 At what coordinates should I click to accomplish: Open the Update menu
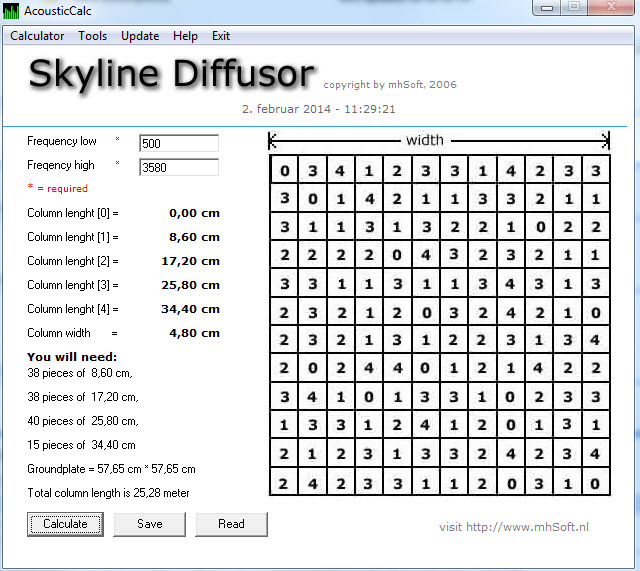[140, 36]
